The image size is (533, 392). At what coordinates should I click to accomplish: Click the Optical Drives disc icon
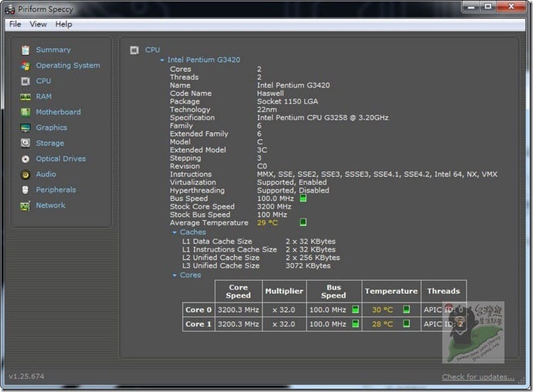(x=25, y=159)
